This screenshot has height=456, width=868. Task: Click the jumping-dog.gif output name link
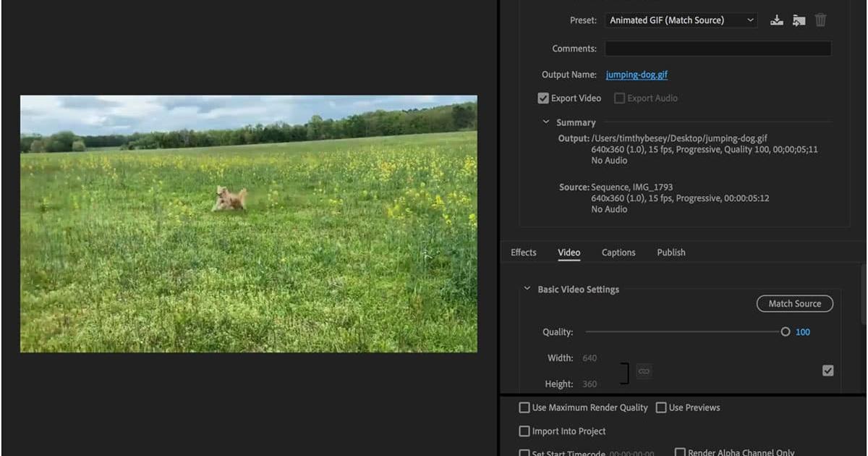point(637,75)
